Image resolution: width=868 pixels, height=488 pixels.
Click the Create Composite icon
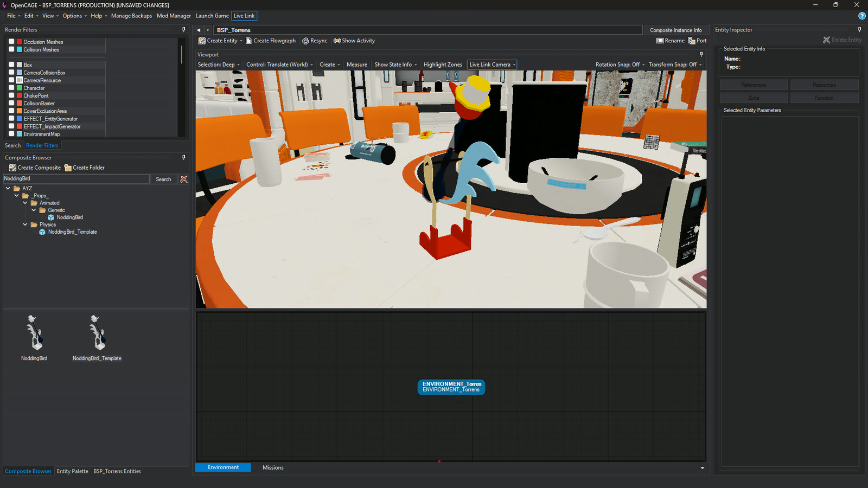tap(12, 168)
